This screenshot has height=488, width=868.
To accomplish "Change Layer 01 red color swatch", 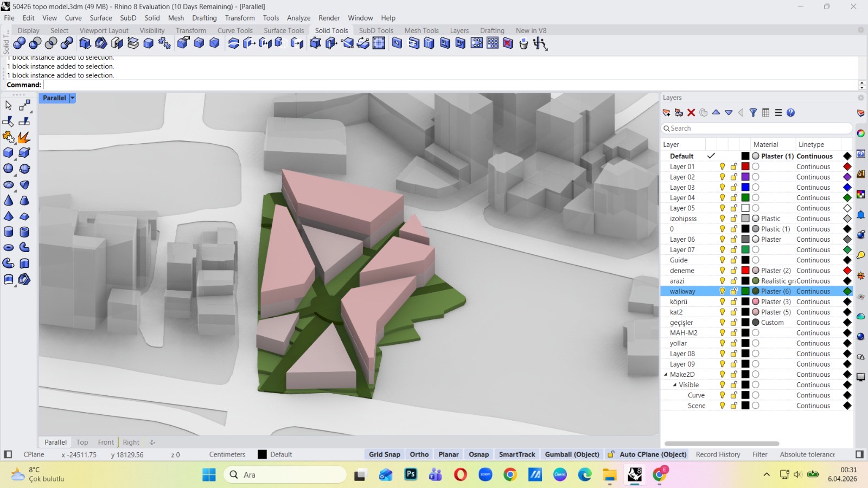I will [x=745, y=166].
